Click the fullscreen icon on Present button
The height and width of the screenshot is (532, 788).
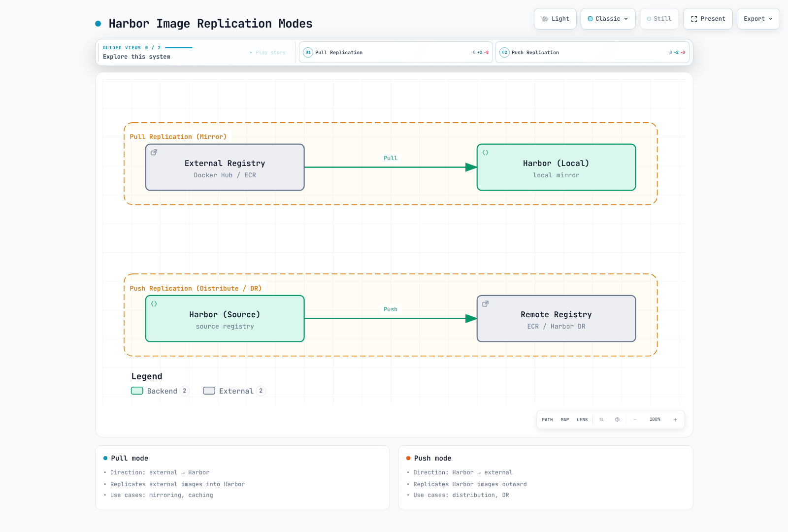point(694,19)
